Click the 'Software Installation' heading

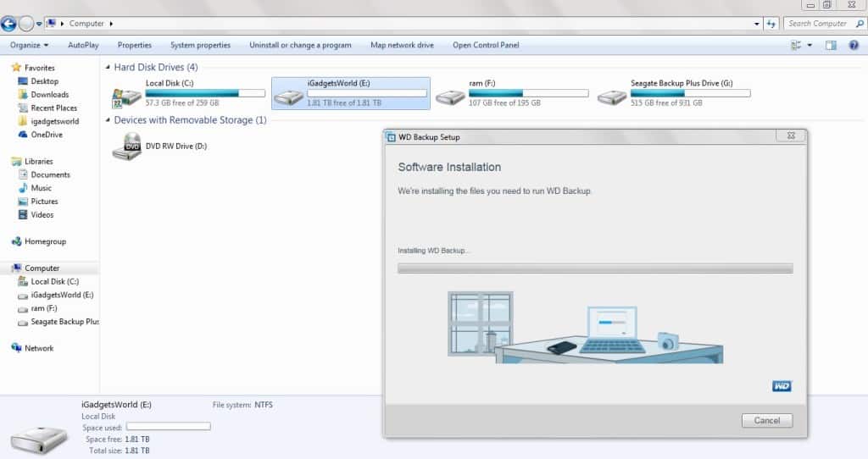[x=449, y=167]
